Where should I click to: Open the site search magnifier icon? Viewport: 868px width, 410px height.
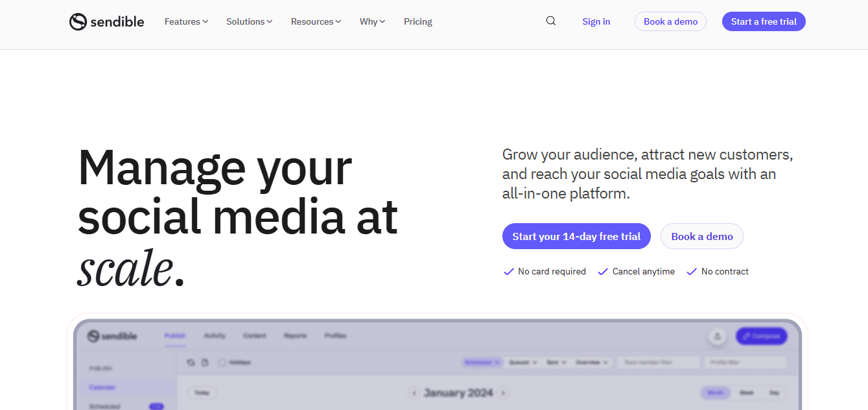(551, 21)
